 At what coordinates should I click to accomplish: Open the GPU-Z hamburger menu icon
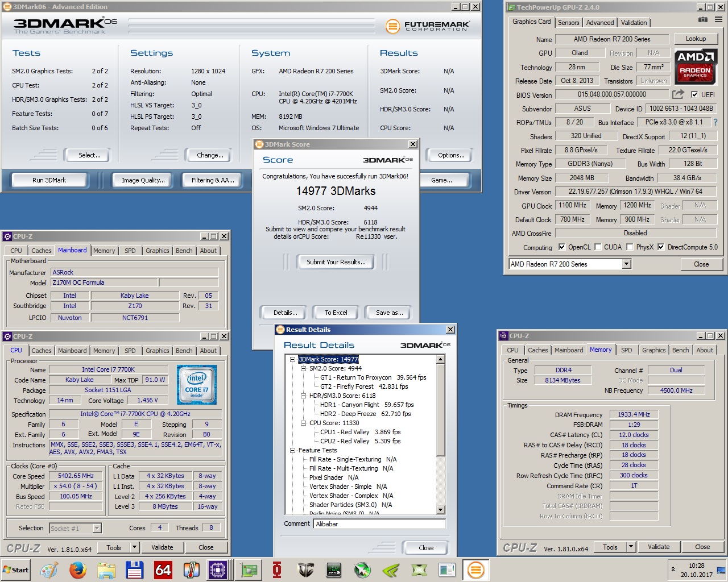pos(718,20)
